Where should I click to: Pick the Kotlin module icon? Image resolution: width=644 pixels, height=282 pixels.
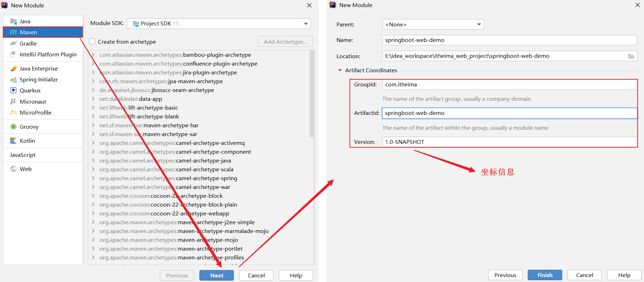[x=13, y=141]
